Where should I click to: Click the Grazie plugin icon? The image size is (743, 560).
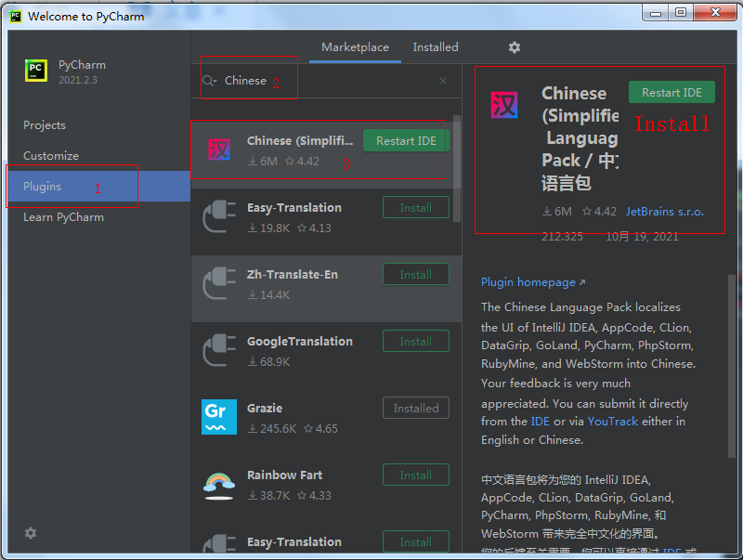tap(219, 417)
